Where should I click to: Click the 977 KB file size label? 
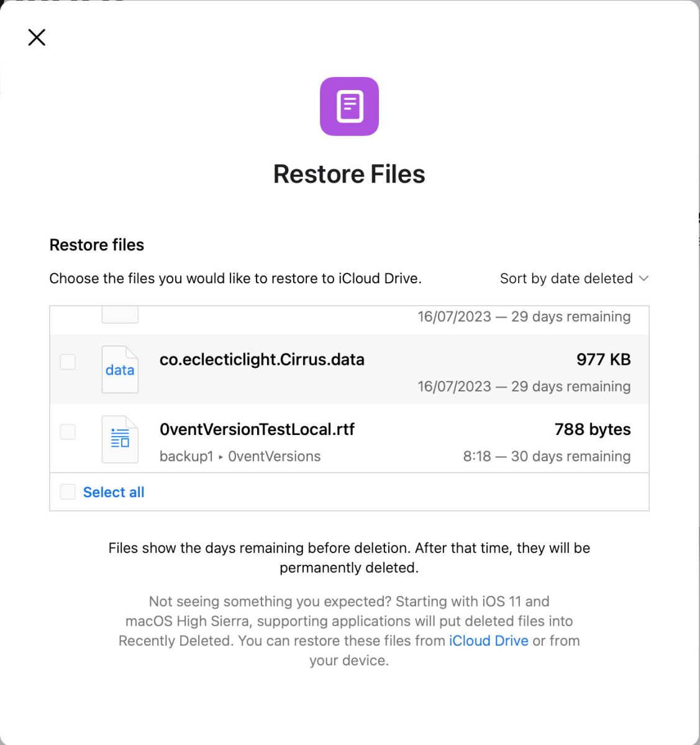point(603,359)
